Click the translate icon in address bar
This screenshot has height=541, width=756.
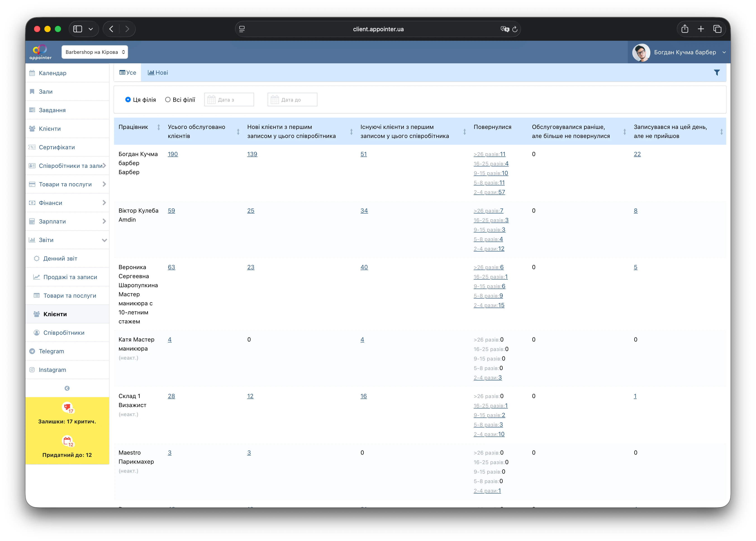pos(505,29)
